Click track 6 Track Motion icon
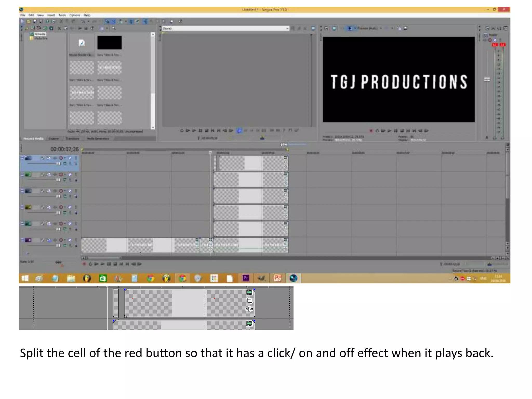The height and width of the screenshot is (399, 532). tap(49, 240)
